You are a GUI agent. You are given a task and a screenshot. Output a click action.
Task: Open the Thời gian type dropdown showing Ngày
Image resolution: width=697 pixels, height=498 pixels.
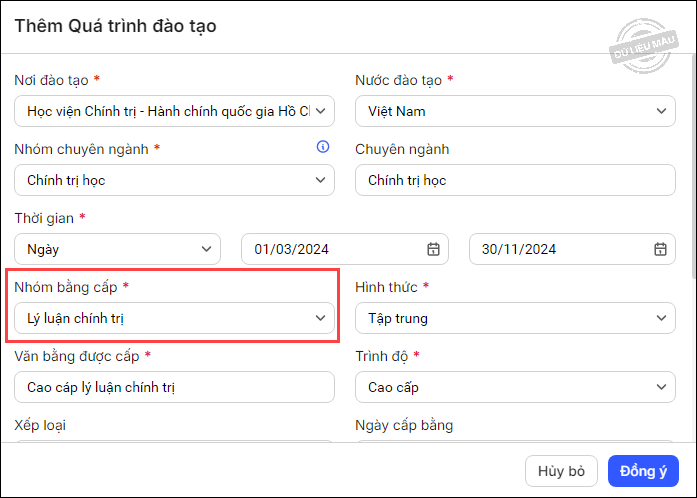click(117, 249)
